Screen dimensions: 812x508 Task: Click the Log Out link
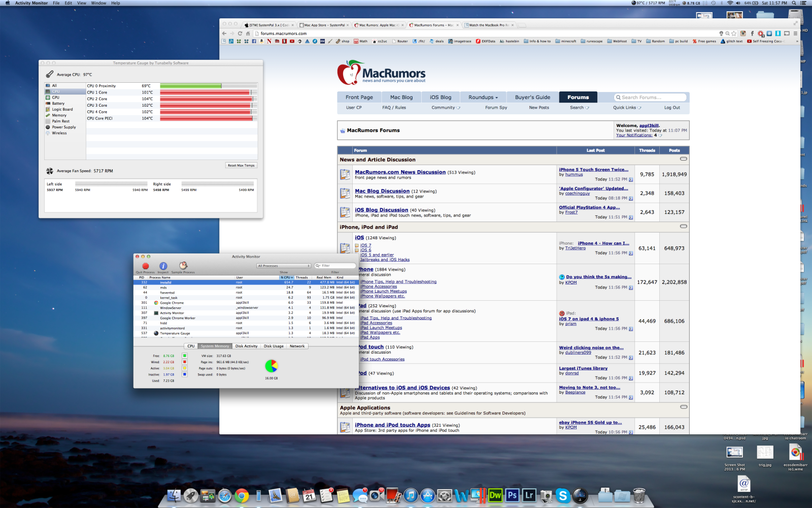pyautogui.click(x=672, y=108)
